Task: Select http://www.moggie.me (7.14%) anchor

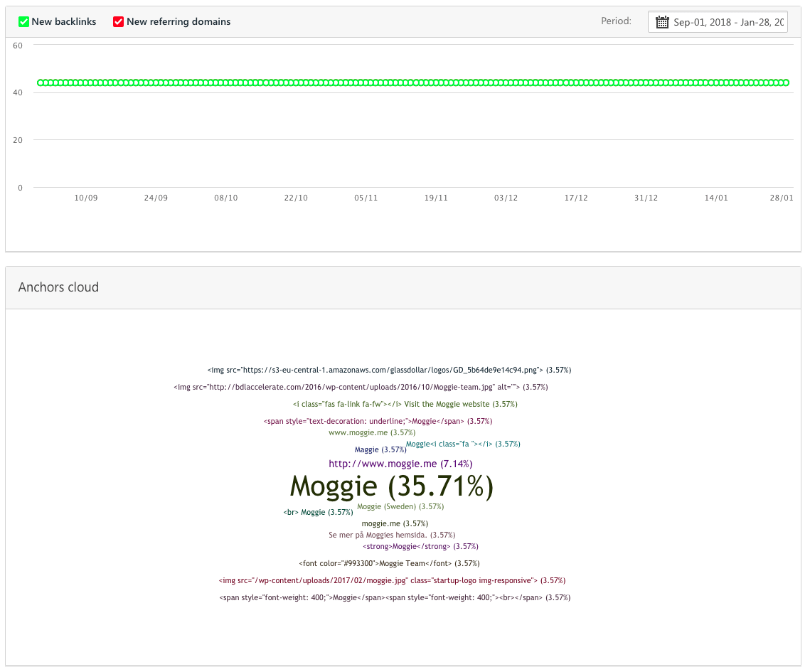Action: pos(400,464)
